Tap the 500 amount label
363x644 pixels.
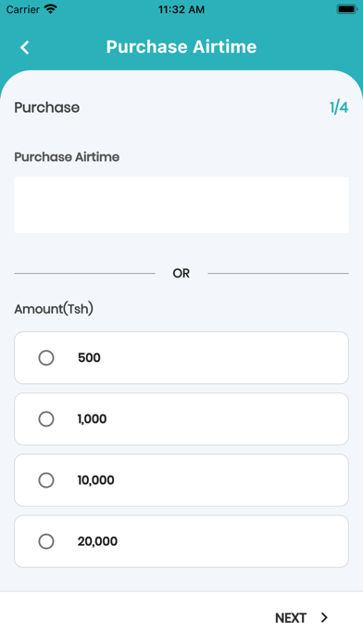89,358
